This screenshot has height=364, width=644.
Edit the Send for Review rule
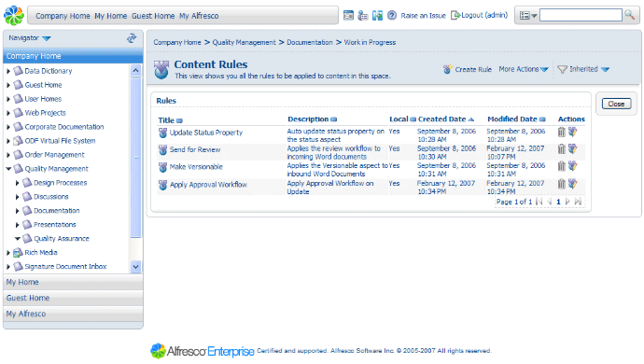coord(572,148)
